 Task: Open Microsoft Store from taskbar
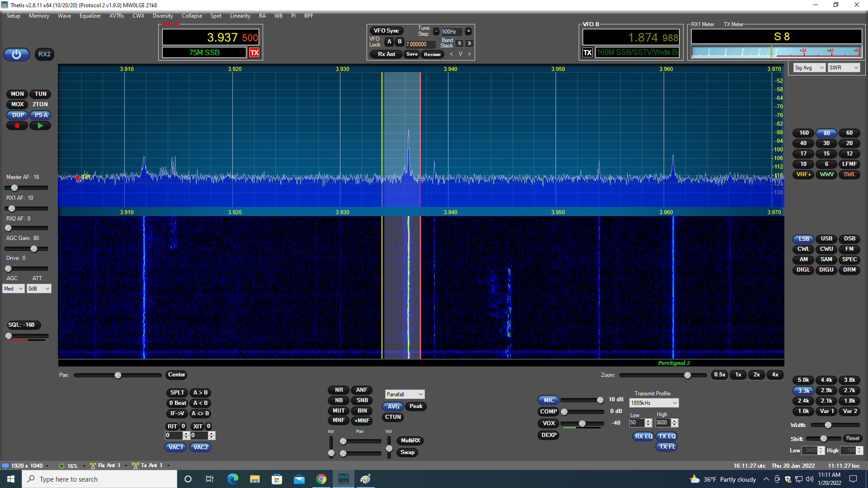tap(277, 479)
